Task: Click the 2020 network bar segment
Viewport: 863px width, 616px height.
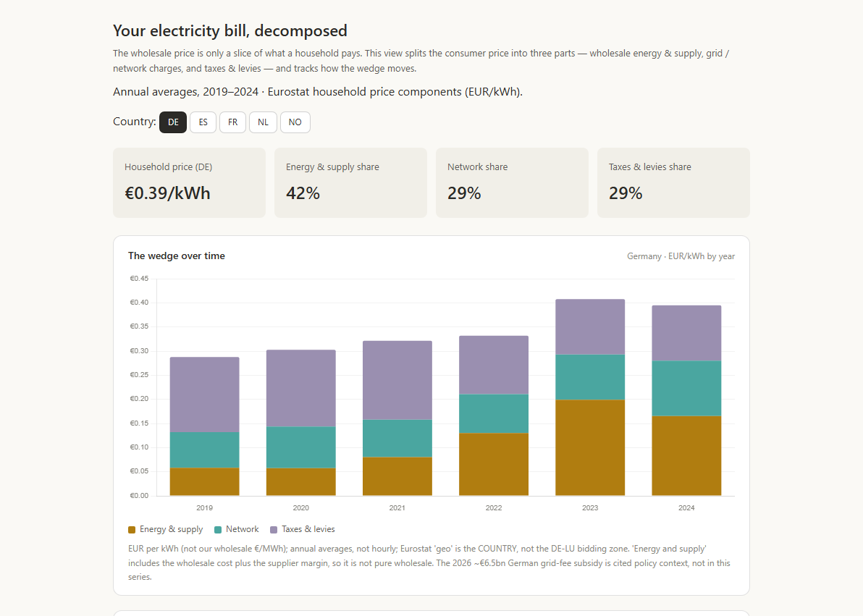Action: (301, 447)
